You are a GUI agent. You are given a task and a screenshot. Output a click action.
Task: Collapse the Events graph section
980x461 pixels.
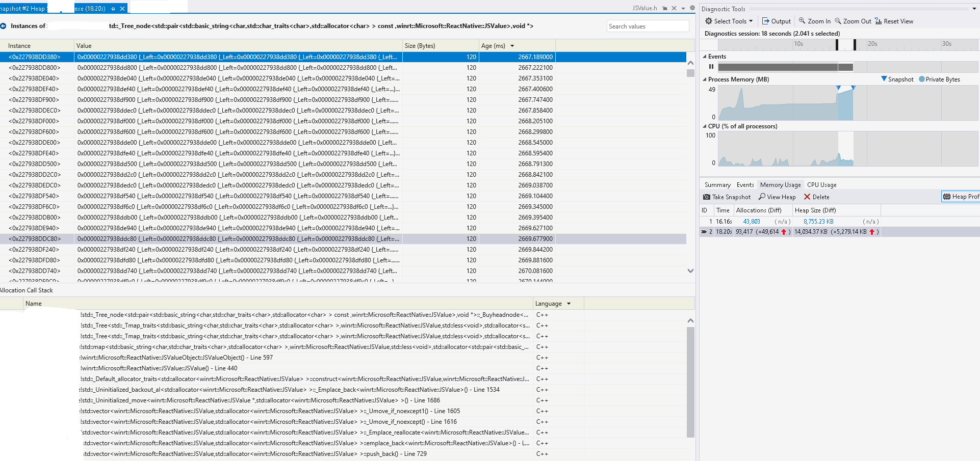(x=705, y=57)
